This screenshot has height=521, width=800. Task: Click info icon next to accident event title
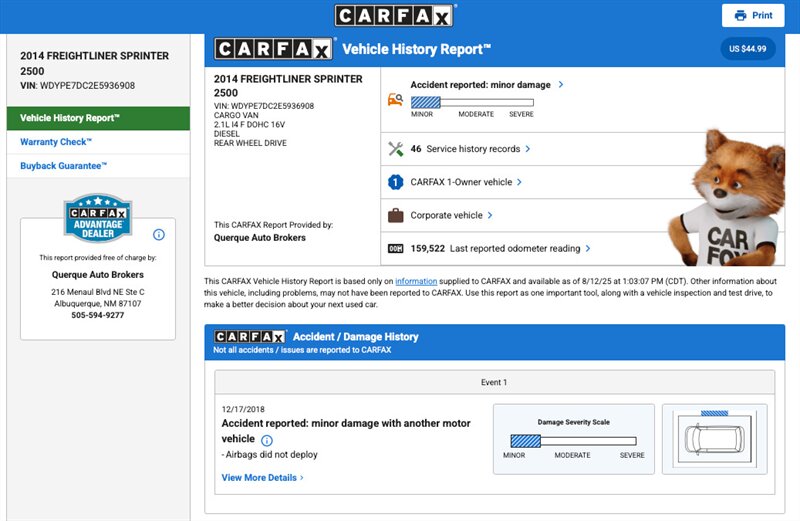pos(267,440)
